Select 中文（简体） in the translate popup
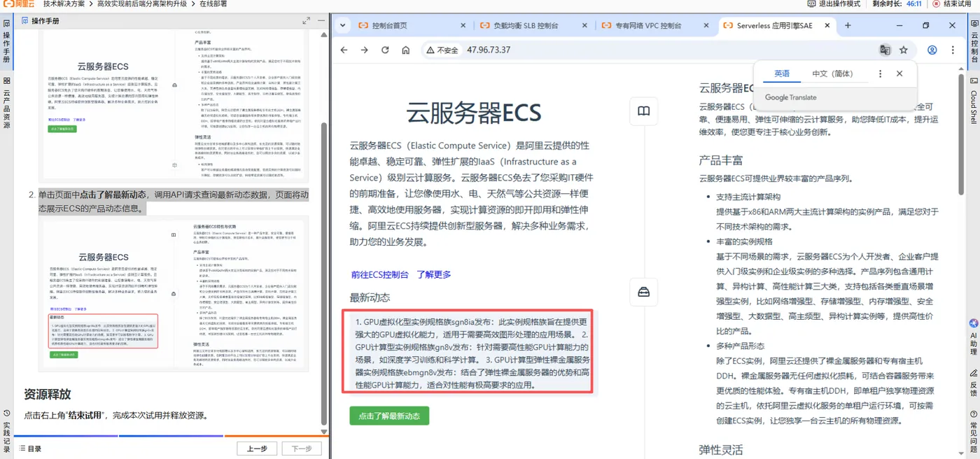Screen dimensions: 980x459 (833, 73)
